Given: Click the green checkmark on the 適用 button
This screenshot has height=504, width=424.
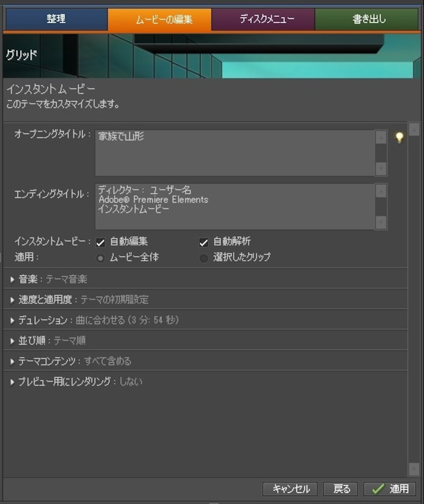Looking at the screenshot, I should point(378,489).
